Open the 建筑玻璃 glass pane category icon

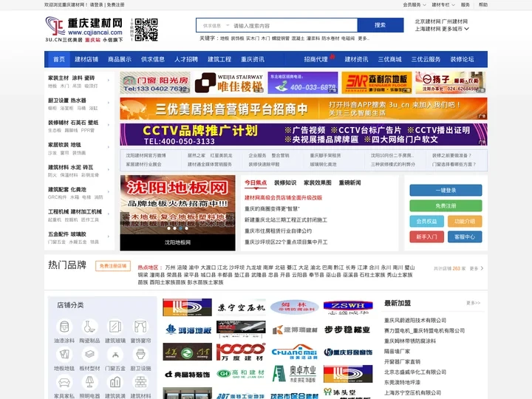point(115,327)
